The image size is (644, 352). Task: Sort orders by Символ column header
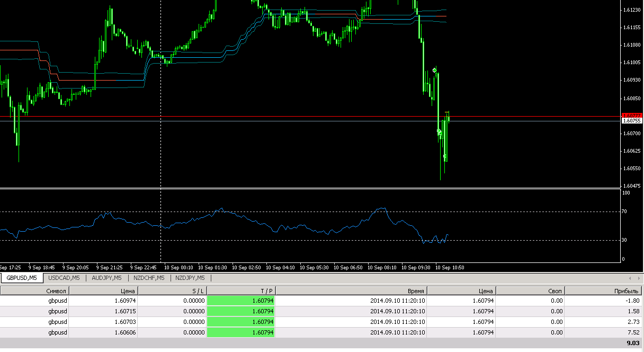(x=34, y=291)
